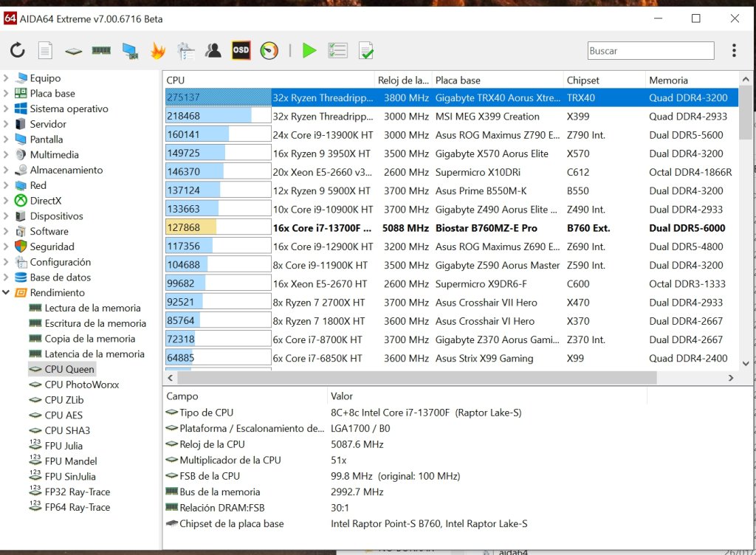Sort by the Placa base column header
Screen dimensions: 756x555
click(498, 80)
